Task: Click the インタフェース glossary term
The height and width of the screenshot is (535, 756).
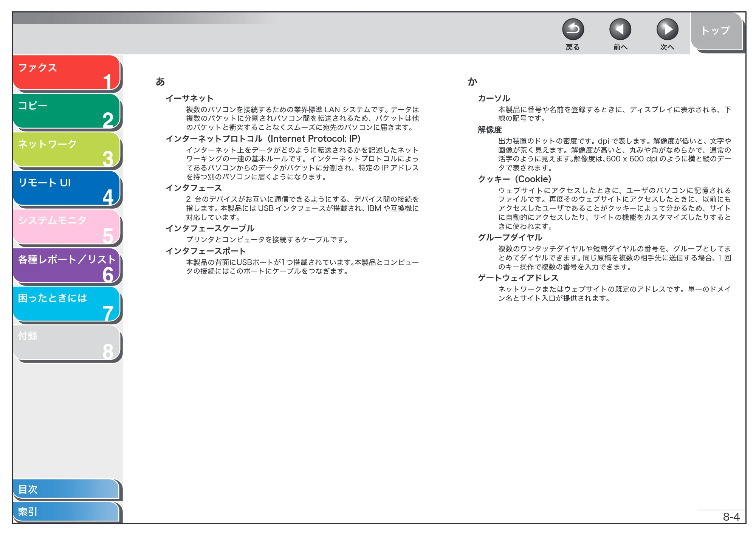Action: [194, 188]
